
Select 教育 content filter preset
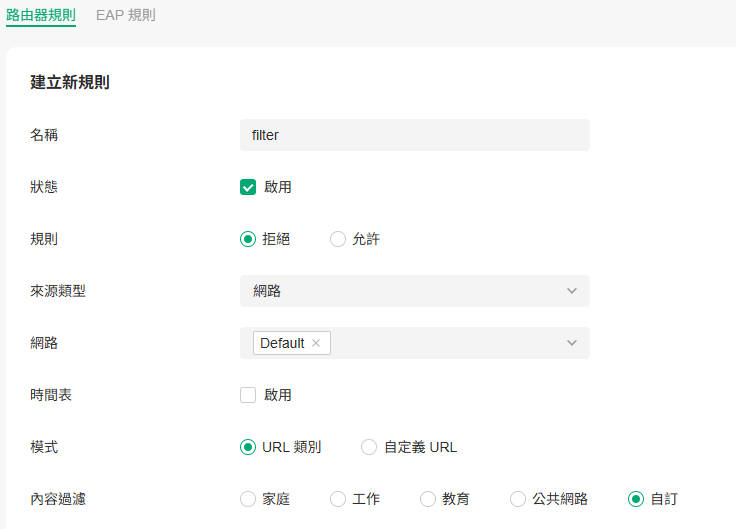point(428,499)
